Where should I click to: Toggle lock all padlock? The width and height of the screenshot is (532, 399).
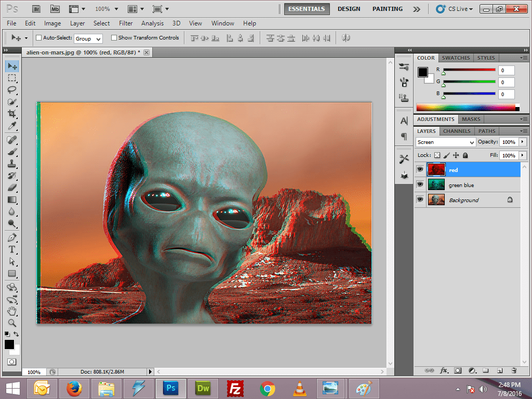point(465,155)
